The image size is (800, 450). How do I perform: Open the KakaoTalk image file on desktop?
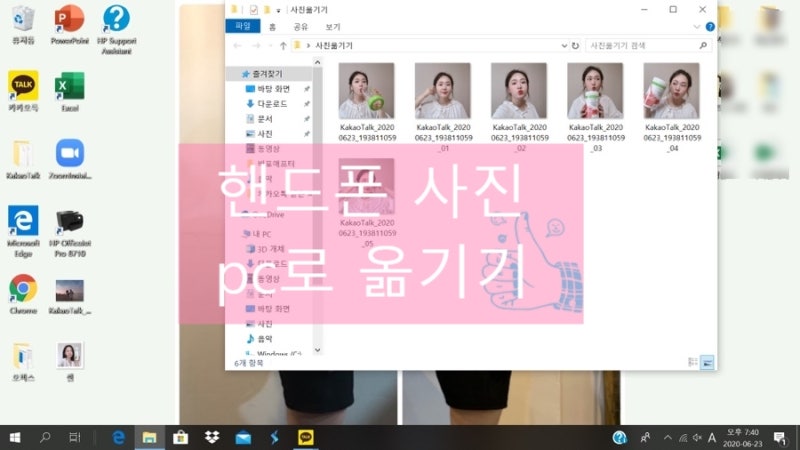[69, 296]
